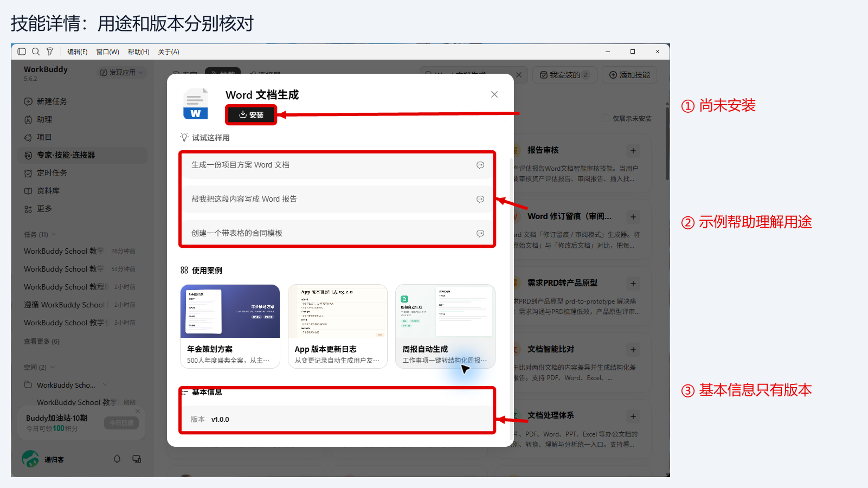Click the version value v1.0.0
Viewport: 868px width, 488px height.
click(x=220, y=419)
